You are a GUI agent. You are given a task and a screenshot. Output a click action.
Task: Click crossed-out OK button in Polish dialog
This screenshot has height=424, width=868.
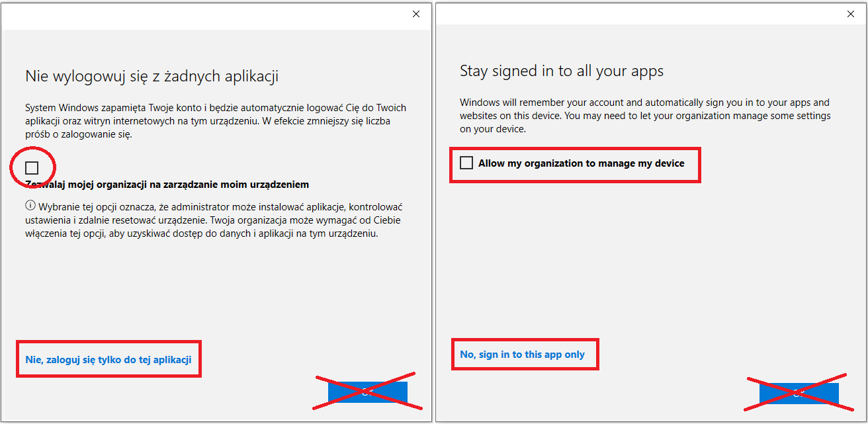(x=368, y=392)
